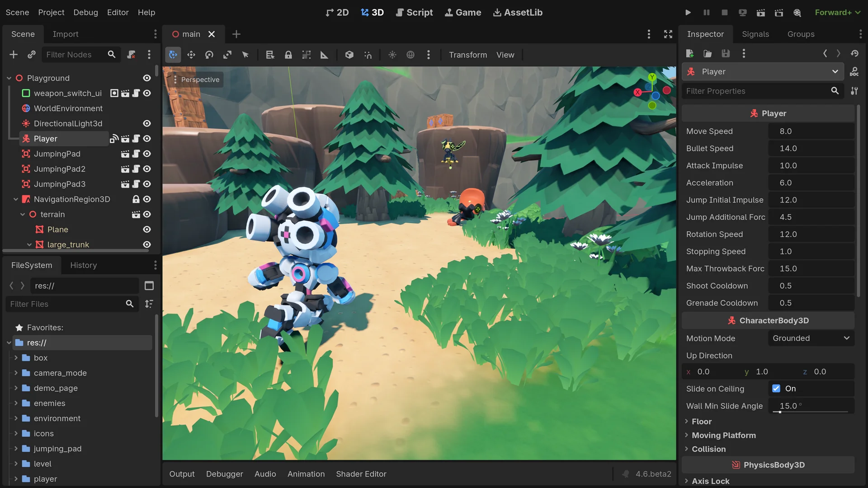
Task: Expand the Moving Platform section
Action: pyautogui.click(x=723, y=435)
